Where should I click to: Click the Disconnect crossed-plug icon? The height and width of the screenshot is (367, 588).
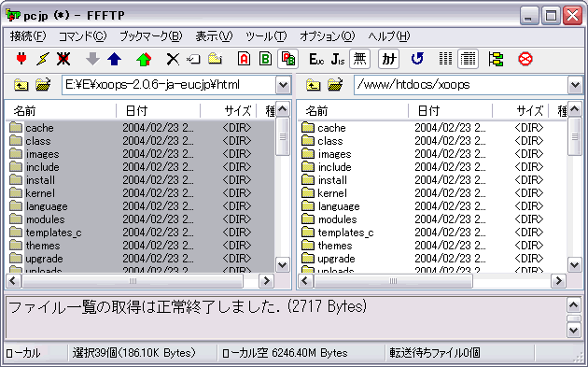point(63,59)
